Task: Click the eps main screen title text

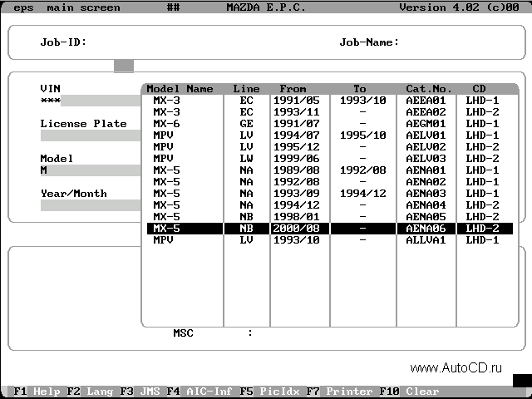Action: tap(66, 7)
